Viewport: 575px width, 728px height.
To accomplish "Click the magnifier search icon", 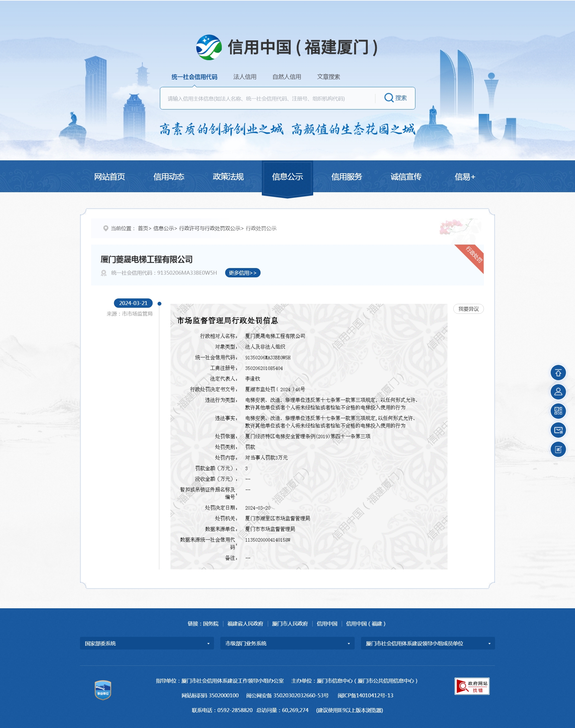I will pos(389,98).
